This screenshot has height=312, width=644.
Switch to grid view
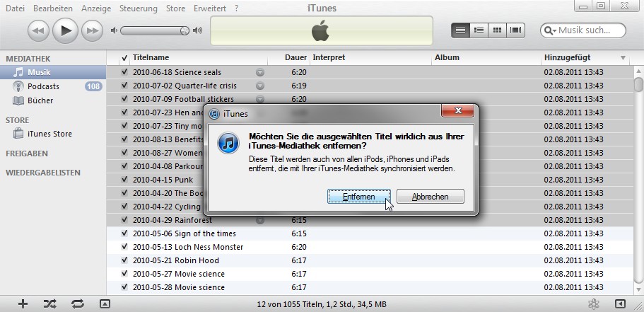[x=497, y=30]
